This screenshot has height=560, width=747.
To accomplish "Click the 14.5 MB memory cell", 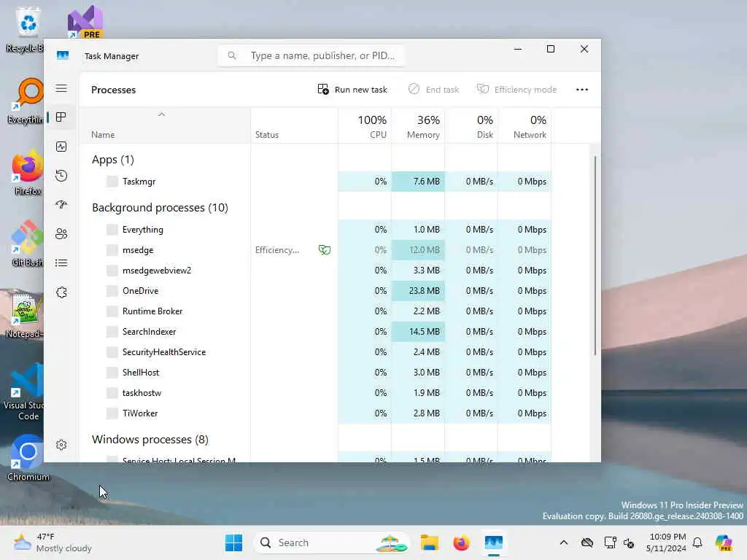I will (x=418, y=332).
